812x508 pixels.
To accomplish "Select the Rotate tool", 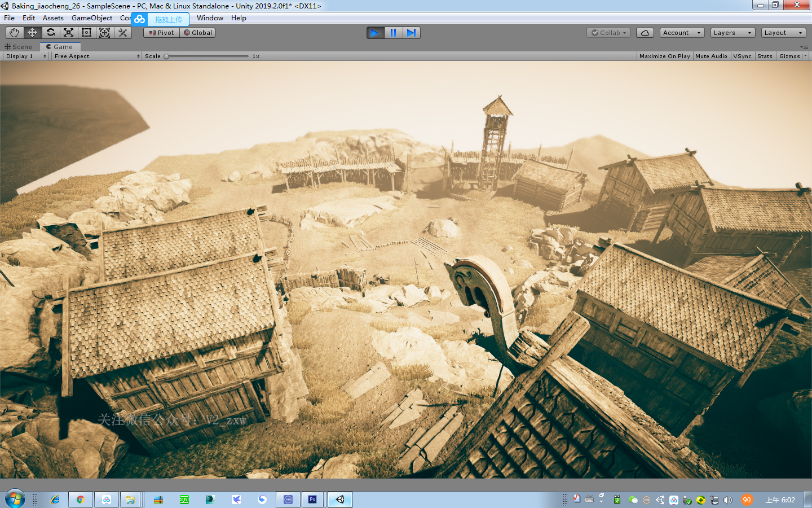I will pyautogui.click(x=50, y=33).
